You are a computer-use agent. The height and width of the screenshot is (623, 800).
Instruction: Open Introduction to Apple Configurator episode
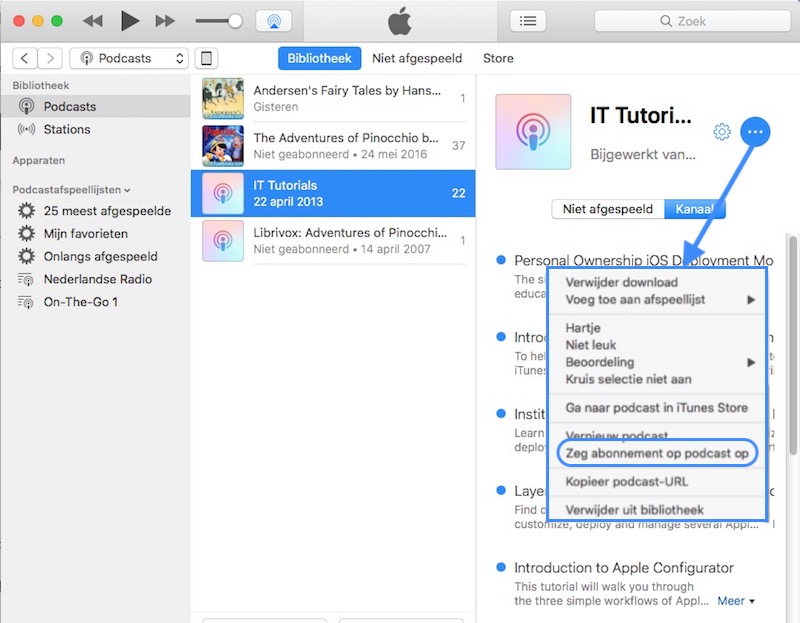click(x=623, y=568)
